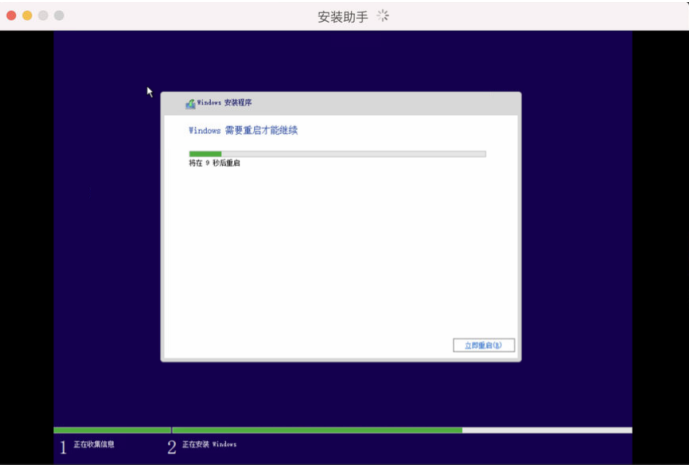Screen dimensions: 690x465
Task: Click the loading spinner beside 安装助手 title
Action: 383,16
